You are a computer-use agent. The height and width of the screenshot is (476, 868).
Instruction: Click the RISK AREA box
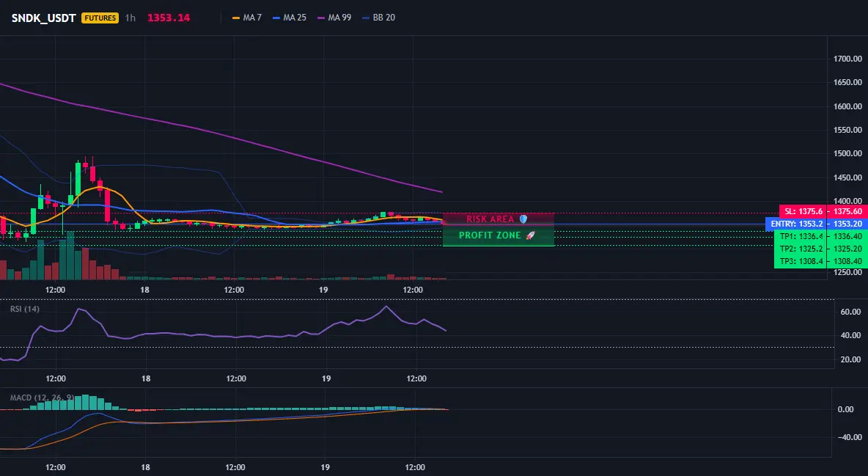pyautogui.click(x=499, y=219)
